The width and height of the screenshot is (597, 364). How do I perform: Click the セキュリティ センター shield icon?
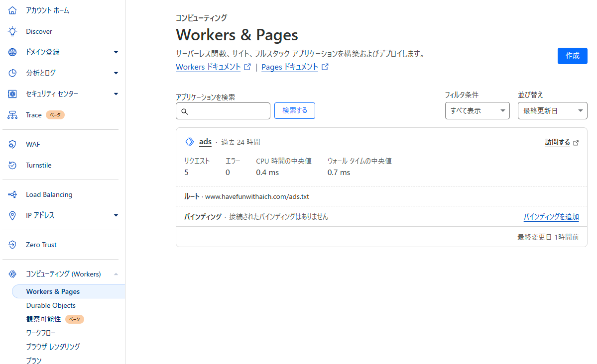point(12,93)
